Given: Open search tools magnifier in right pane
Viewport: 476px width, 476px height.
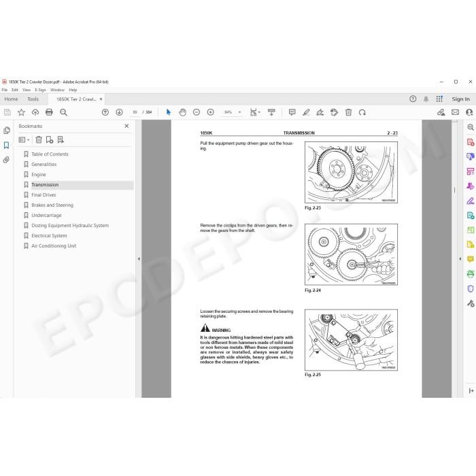Looking at the screenshot, I should tap(471, 127).
